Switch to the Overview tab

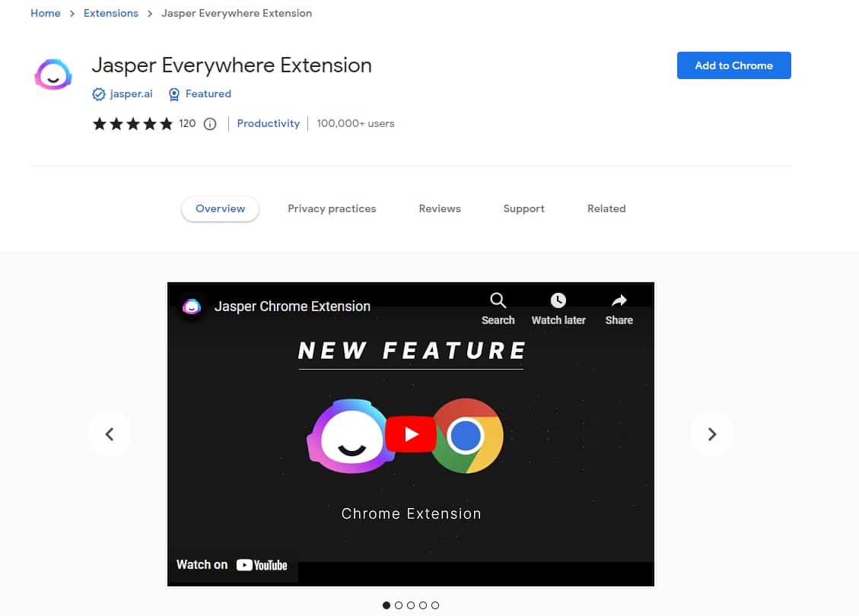pyautogui.click(x=220, y=208)
